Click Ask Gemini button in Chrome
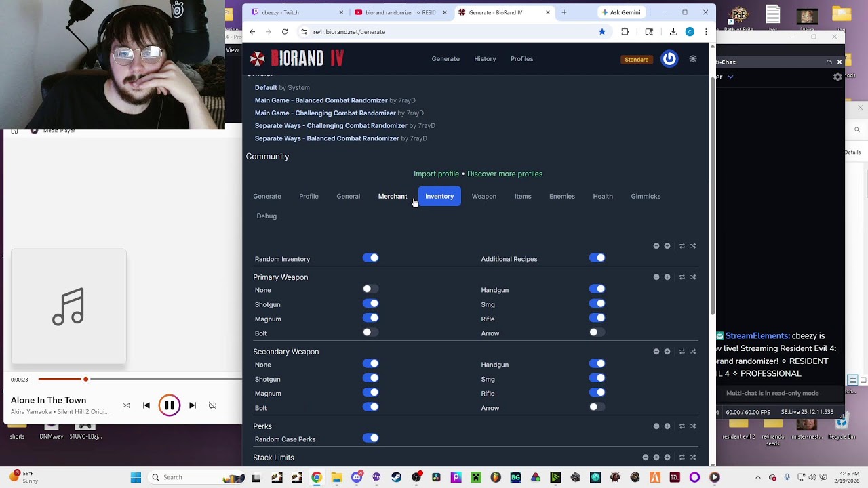This screenshot has width=868, height=488. (620, 12)
